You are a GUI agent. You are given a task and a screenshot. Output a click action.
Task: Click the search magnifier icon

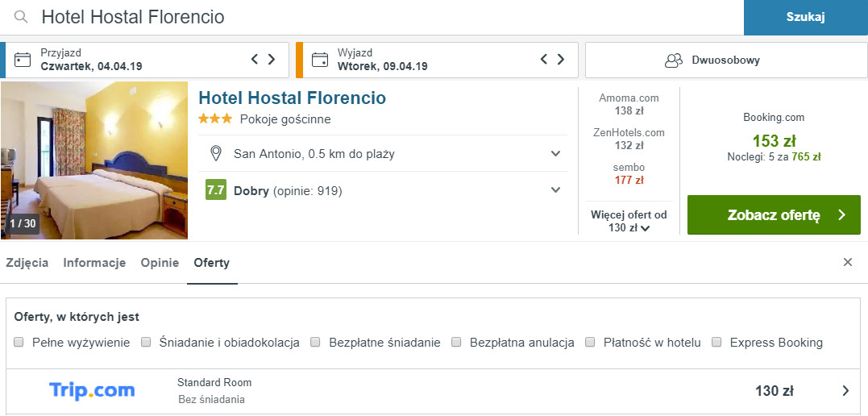pos(22,17)
